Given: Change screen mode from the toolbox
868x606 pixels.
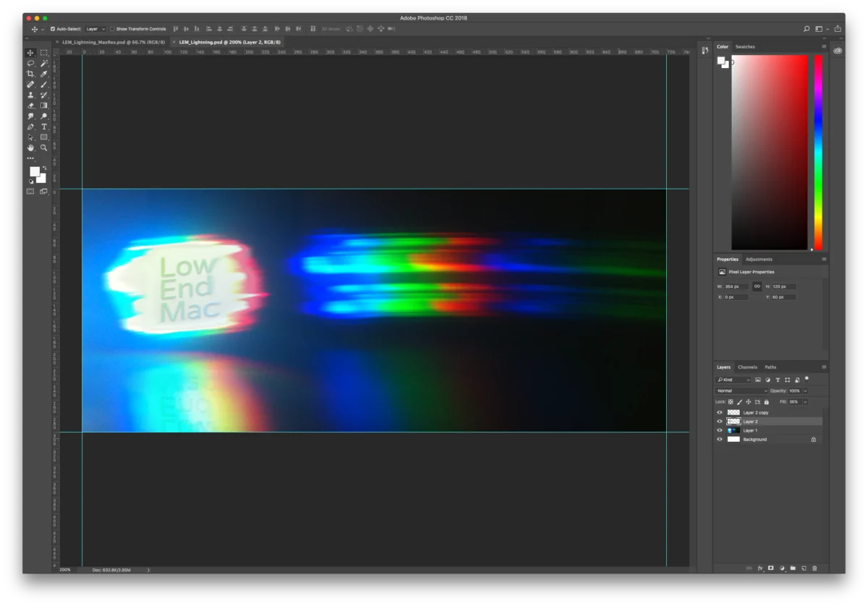Looking at the screenshot, I should pyautogui.click(x=44, y=192).
